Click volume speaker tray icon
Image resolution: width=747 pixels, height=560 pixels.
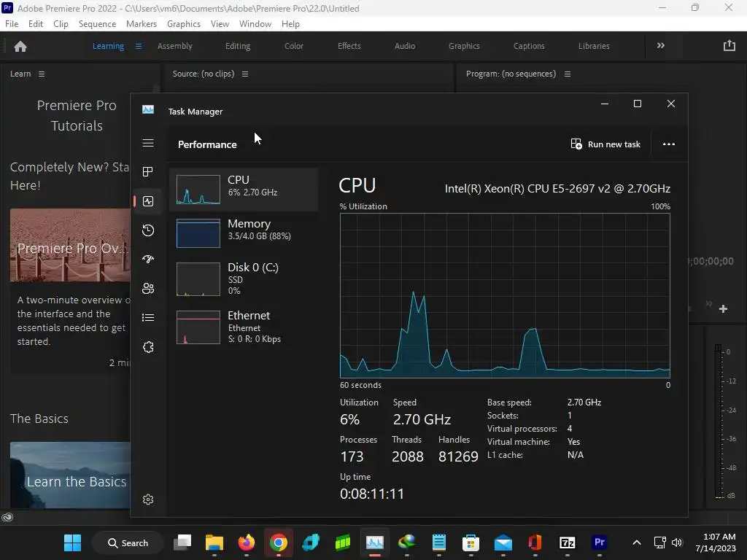676,542
